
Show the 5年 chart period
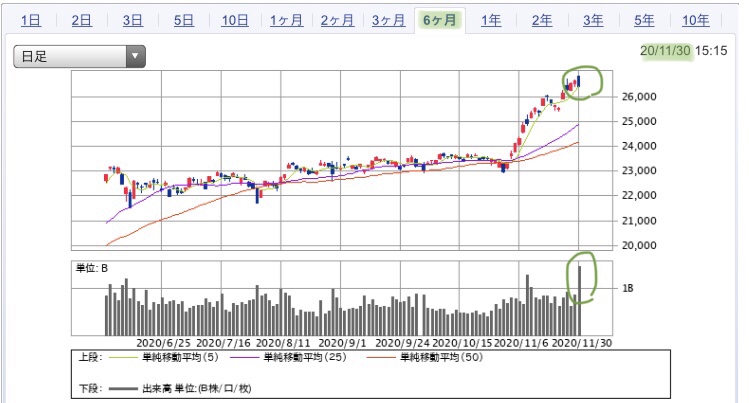pos(644,21)
